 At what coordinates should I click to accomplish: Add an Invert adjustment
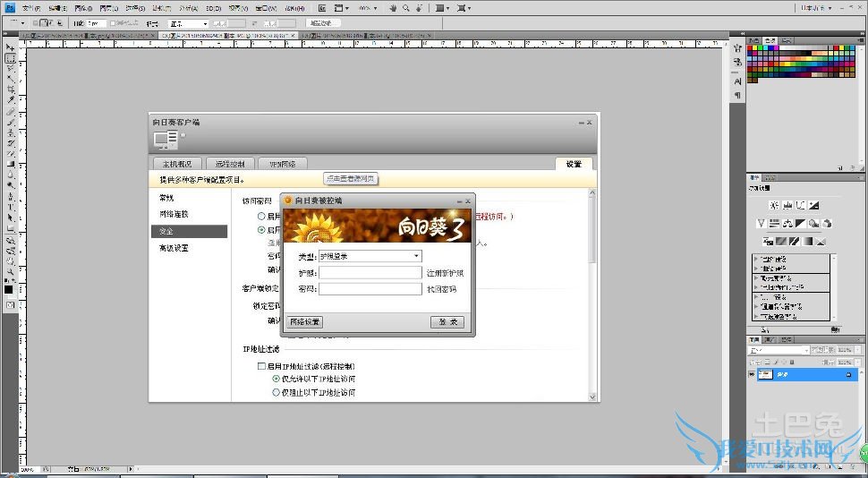pyautogui.click(x=768, y=242)
